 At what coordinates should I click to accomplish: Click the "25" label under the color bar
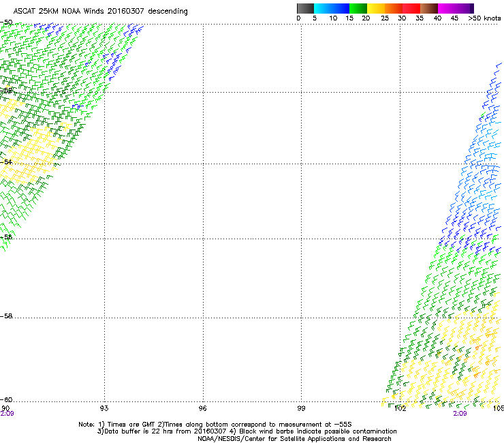click(385, 18)
